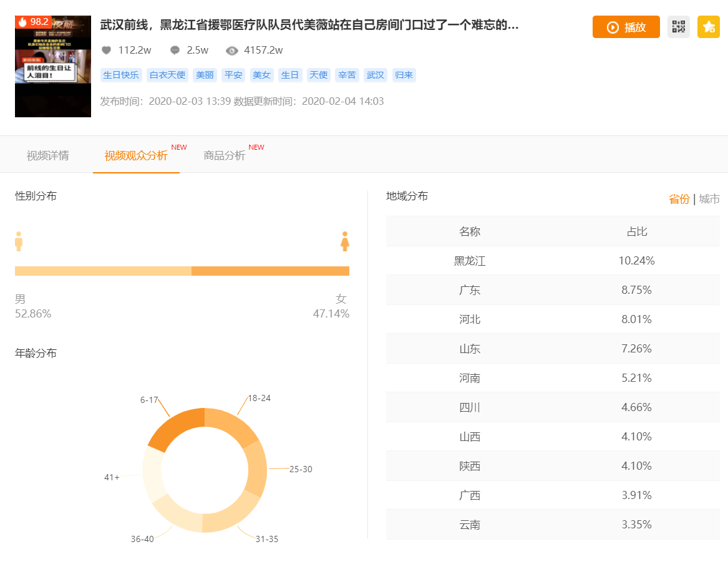Click the 白衣天使 tag
Viewport: 728px width, 572px height.
pos(167,75)
